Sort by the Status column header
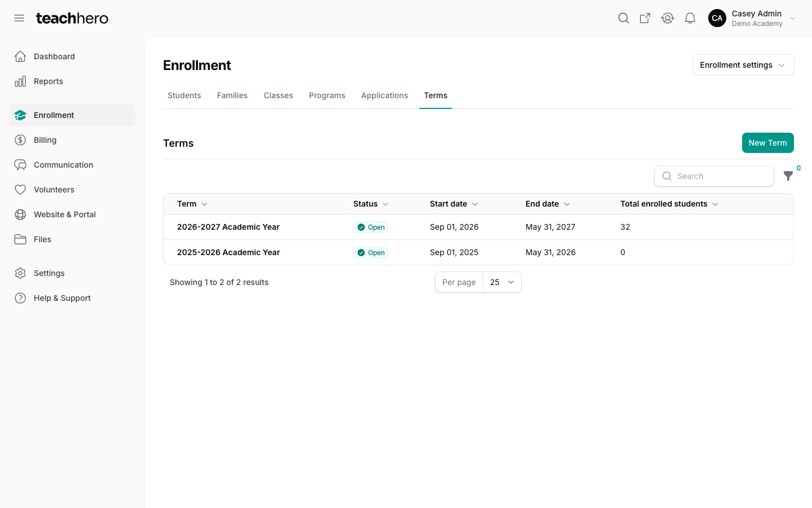Viewport: 812px width, 508px height. 371,204
